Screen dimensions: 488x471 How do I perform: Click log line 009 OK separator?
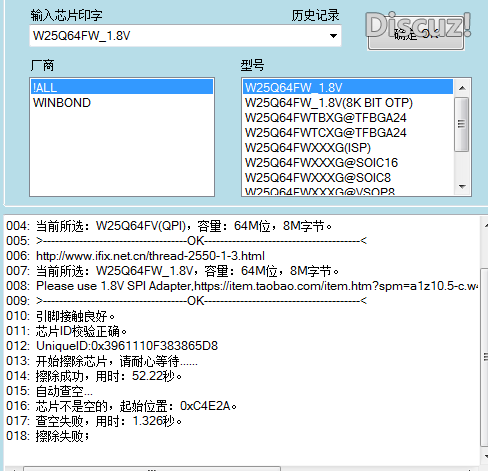click(x=187, y=301)
